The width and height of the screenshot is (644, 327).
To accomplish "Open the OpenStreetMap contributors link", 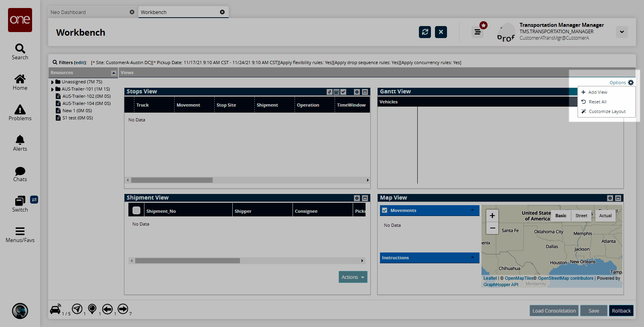I will coord(565,278).
